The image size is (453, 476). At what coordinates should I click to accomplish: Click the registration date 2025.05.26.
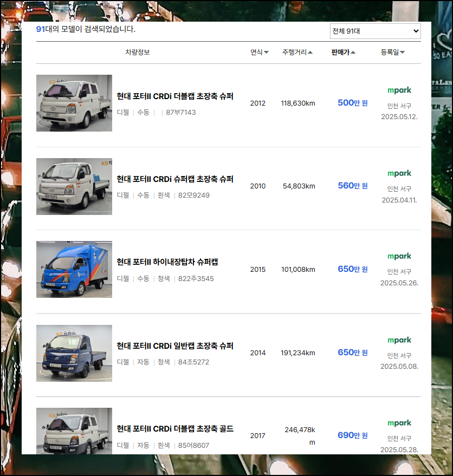[x=399, y=283]
